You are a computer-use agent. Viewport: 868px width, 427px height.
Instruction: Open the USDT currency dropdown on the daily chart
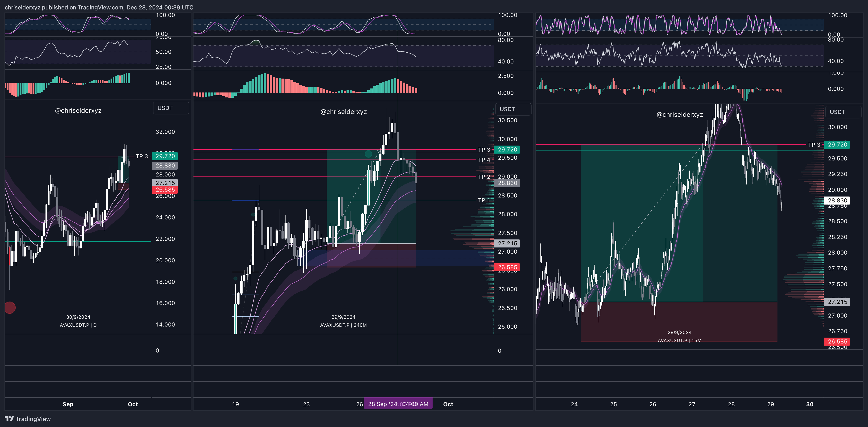[x=171, y=108]
